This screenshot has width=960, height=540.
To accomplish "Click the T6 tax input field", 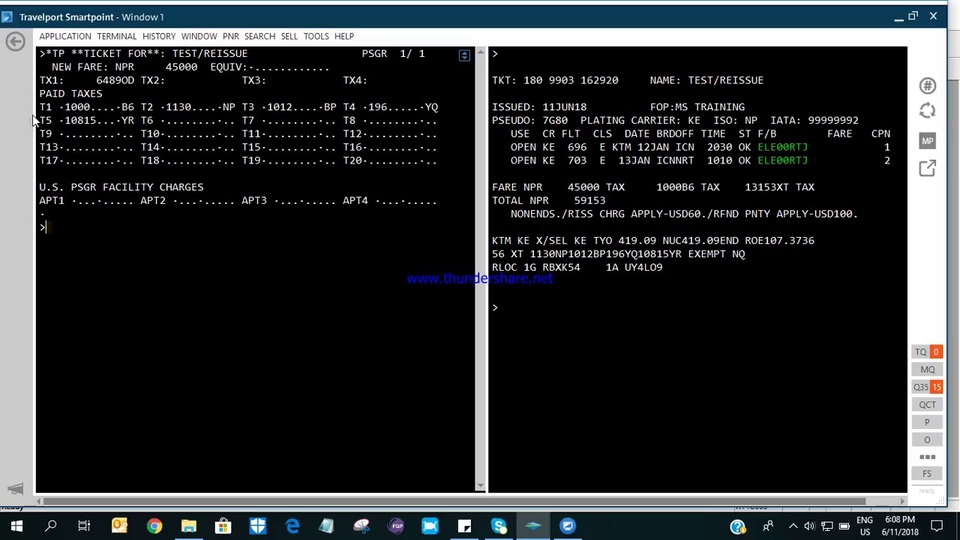I will (x=197, y=121).
